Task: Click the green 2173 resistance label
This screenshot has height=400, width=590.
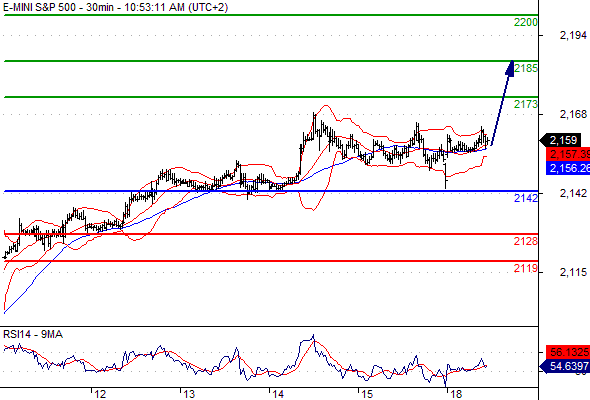Action: pos(526,104)
